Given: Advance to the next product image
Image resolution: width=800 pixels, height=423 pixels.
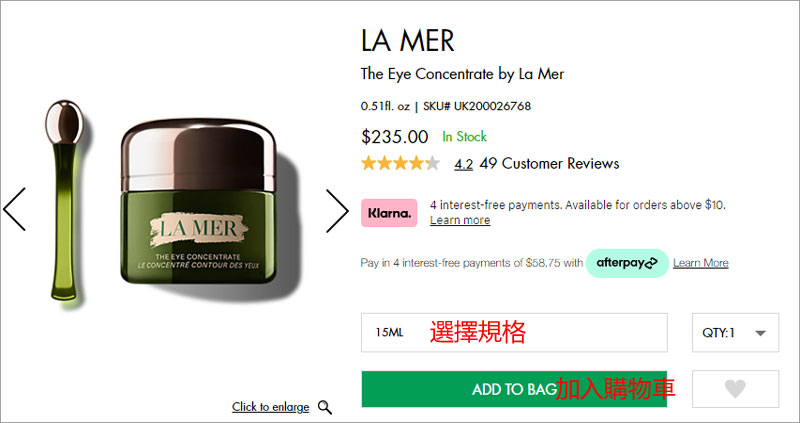Looking at the screenshot, I should [x=337, y=211].
